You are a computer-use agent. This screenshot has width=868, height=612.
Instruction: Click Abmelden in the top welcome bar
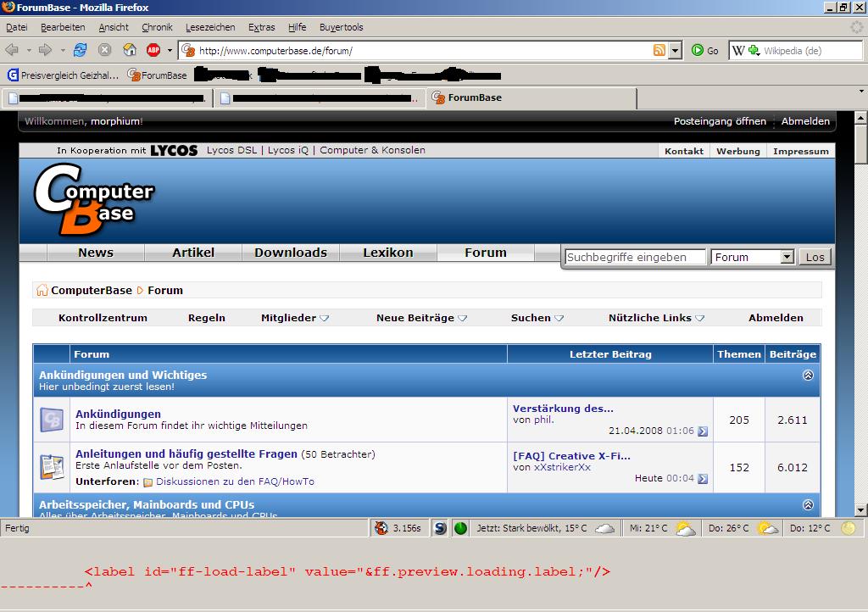pos(805,121)
